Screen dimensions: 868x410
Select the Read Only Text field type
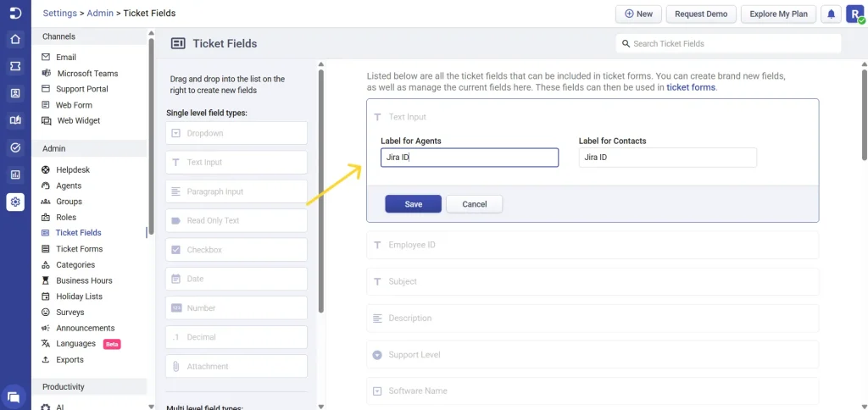pyautogui.click(x=236, y=220)
